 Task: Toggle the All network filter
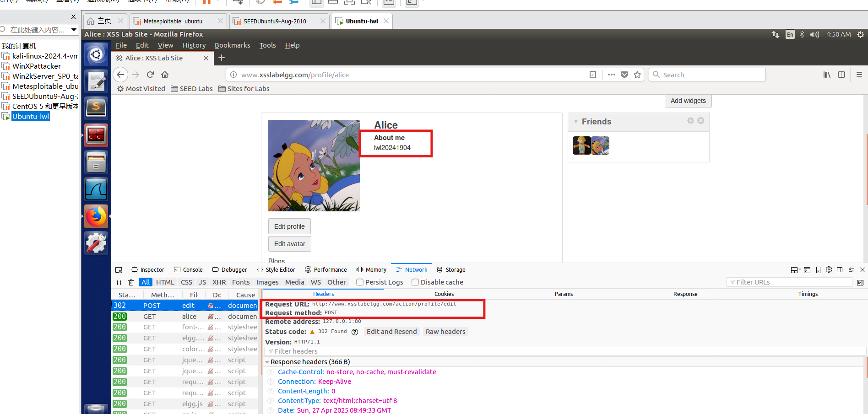pyautogui.click(x=146, y=282)
